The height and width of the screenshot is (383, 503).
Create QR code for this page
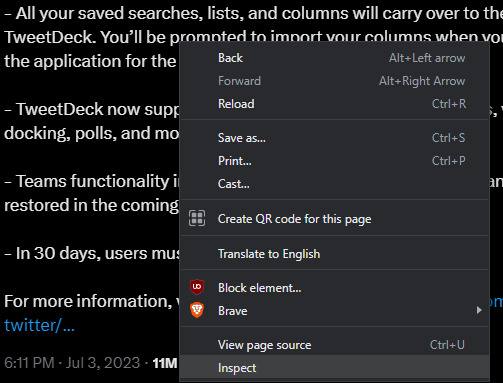[334, 219]
